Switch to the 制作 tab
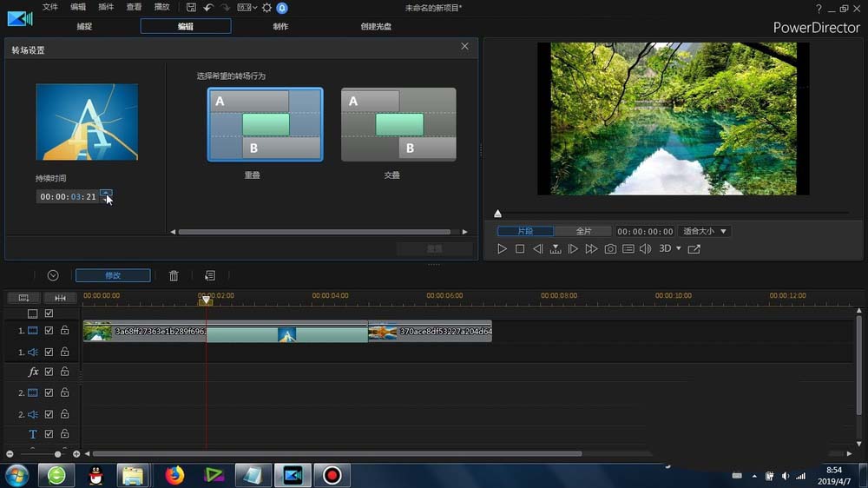Screen dimensions: 868x488 pos(280,26)
